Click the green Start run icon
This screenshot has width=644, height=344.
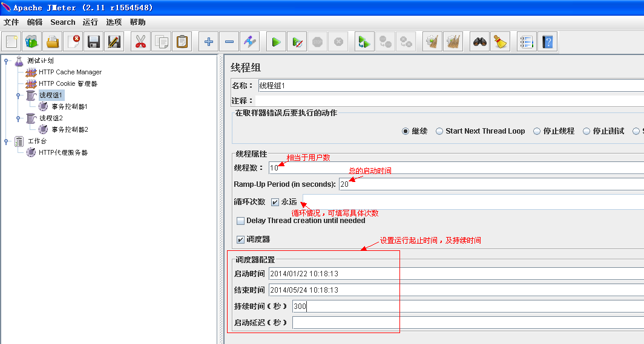(x=277, y=42)
